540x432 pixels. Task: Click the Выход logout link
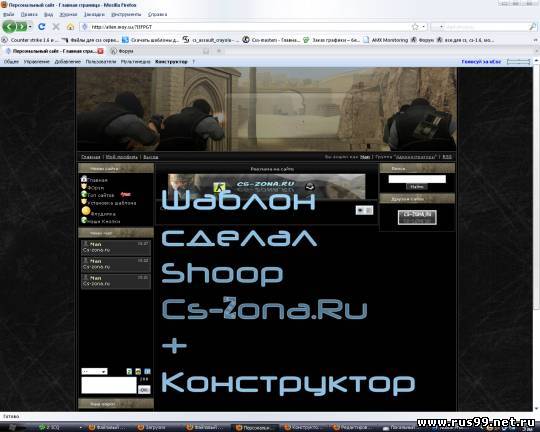pos(151,157)
